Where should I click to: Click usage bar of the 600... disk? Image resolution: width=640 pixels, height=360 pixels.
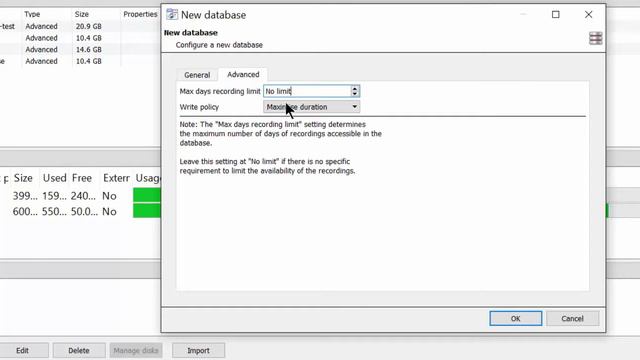point(147,211)
